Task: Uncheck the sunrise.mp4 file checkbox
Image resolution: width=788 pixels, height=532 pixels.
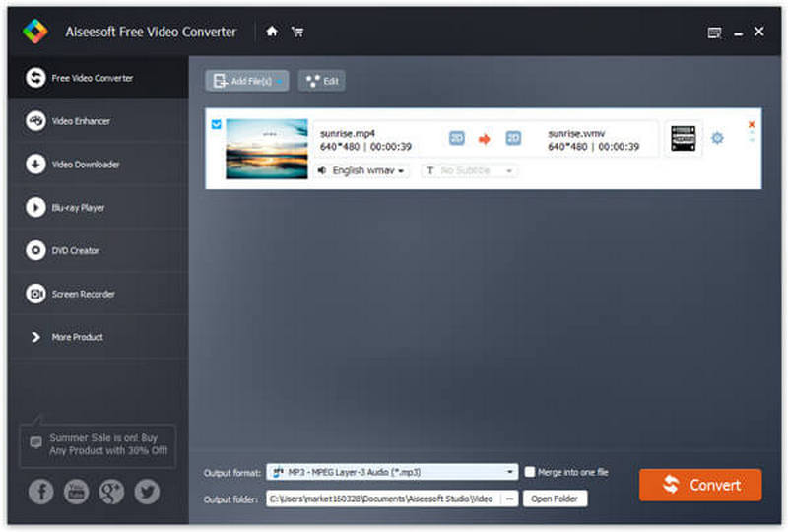Action: click(216, 124)
